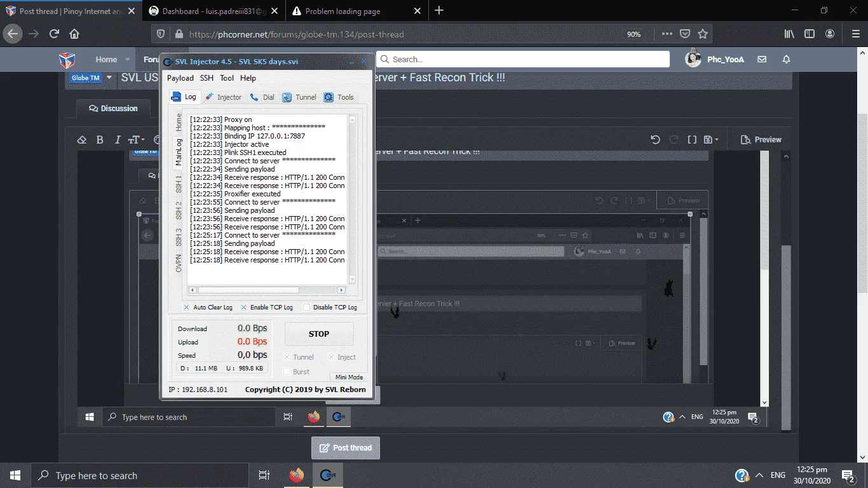
Task: Apply bold formatting in editor
Action: point(100,140)
